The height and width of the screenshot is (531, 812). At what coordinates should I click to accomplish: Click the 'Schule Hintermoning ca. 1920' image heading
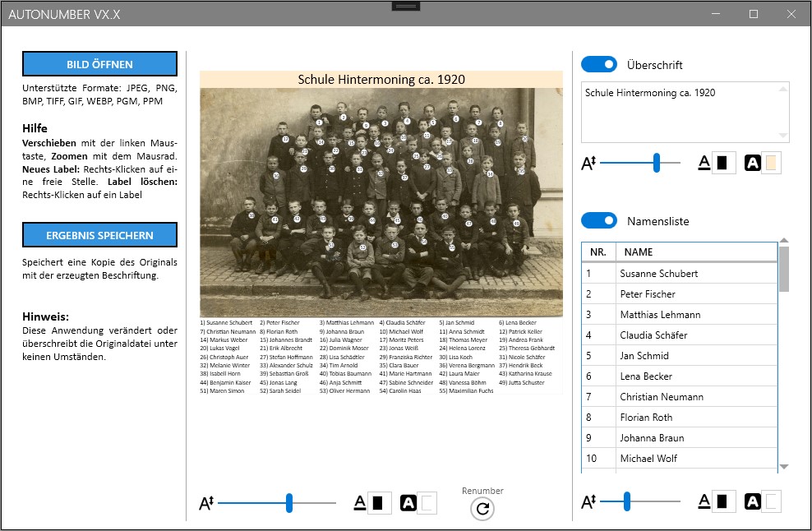[381, 79]
